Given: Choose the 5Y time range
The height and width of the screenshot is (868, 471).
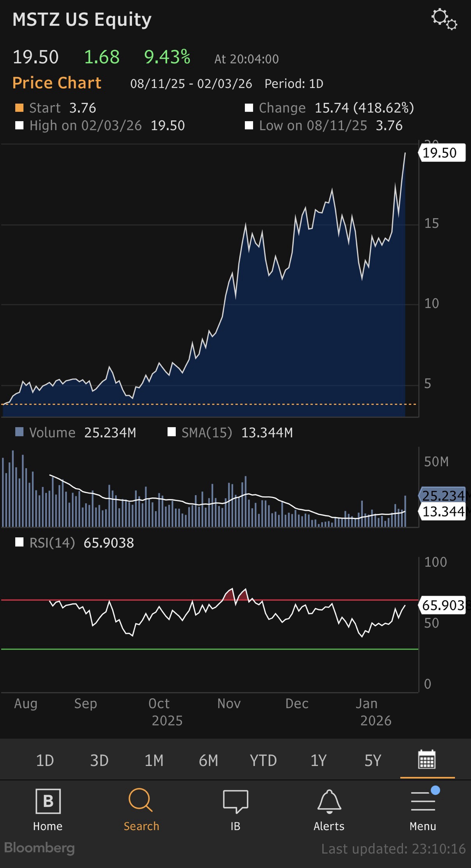Looking at the screenshot, I should (372, 760).
